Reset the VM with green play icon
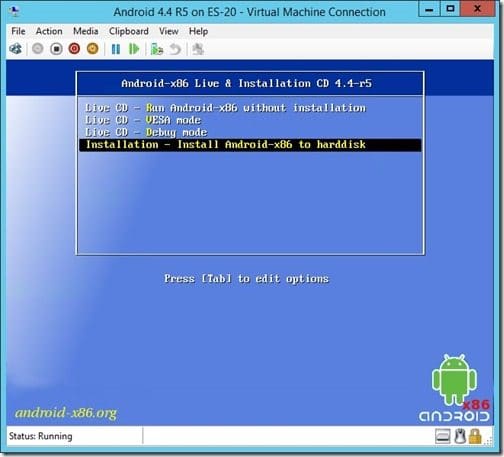The height and width of the screenshot is (457, 504). click(x=134, y=49)
